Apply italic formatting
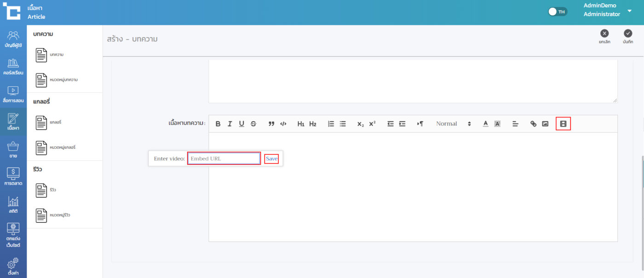This screenshot has width=644, height=278. [230, 124]
